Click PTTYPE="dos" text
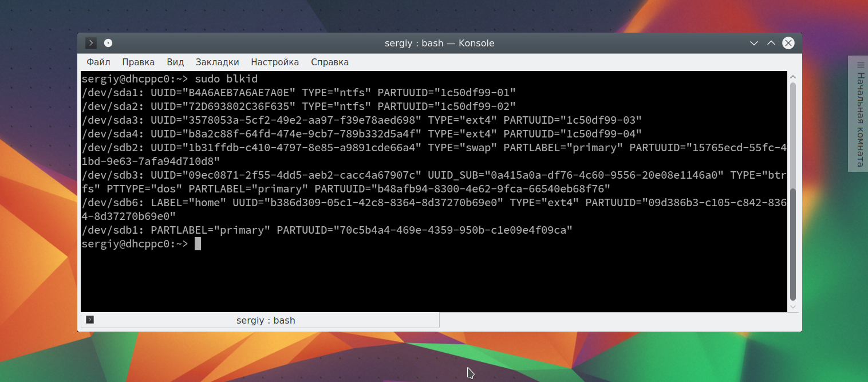This screenshot has height=382, width=868. [144, 189]
